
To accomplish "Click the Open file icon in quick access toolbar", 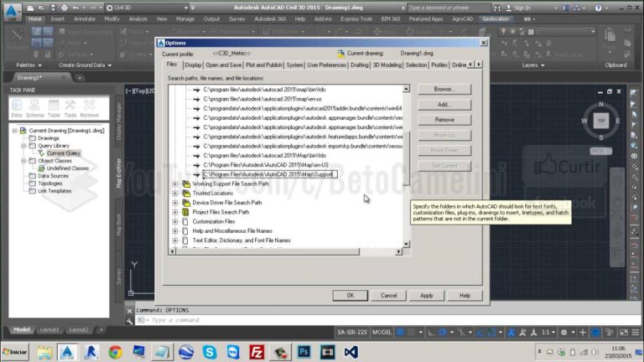I will point(41,8).
